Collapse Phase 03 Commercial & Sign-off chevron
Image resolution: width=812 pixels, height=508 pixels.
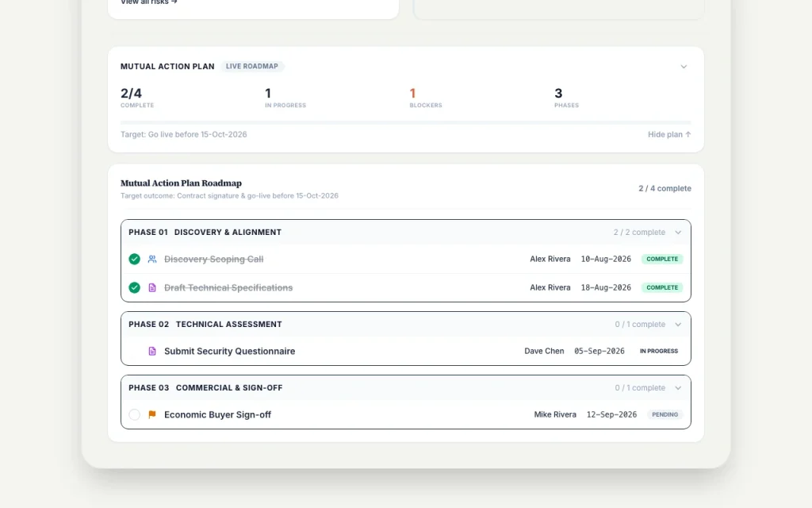(x=678, y=387)
